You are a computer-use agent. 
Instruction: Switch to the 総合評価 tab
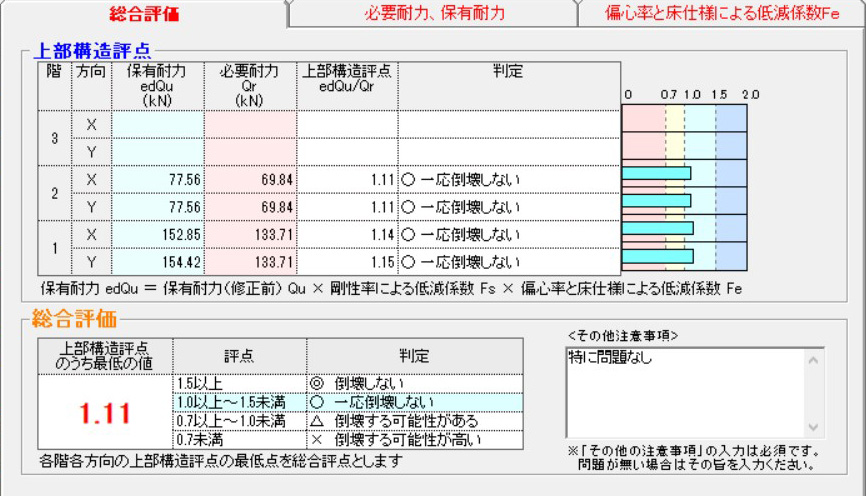tap(145, 14)
